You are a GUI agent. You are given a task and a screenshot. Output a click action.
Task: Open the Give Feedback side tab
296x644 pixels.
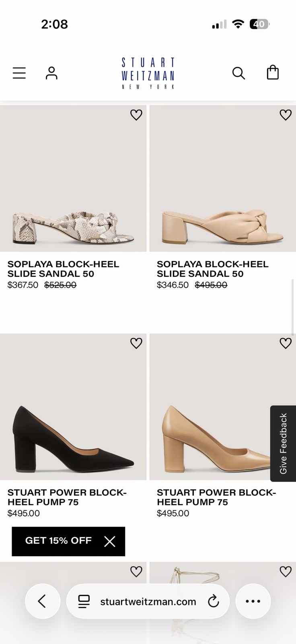pyautogui.click(x=283, y=444)
